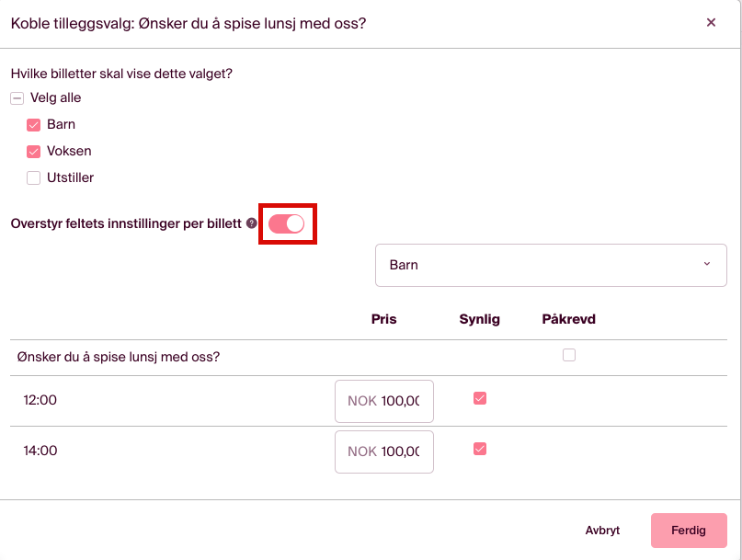Click the Voksen checkbox label text
This screenshot has width=742, height=560.
(x=69, y=152)
